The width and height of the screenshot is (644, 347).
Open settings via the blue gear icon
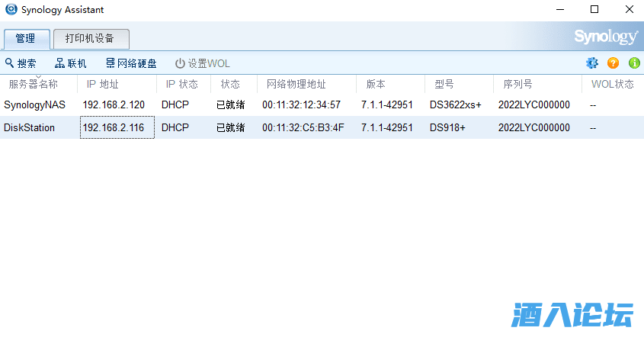click(x=592, y=63)
